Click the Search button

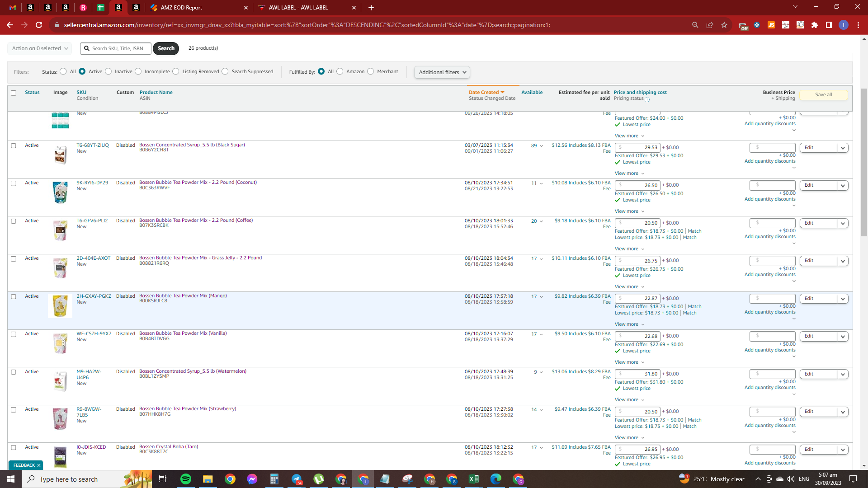(x=166, y=48)
